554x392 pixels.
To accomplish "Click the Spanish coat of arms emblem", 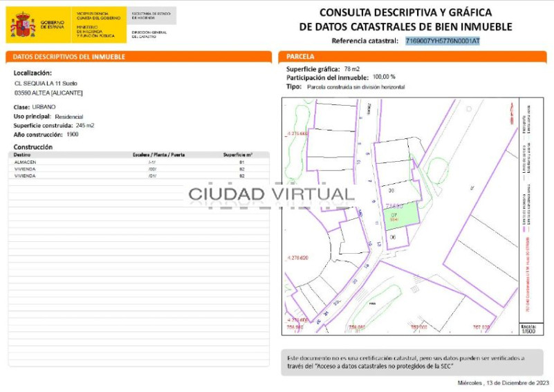I will pyautogui.click(x=23, y=25).
